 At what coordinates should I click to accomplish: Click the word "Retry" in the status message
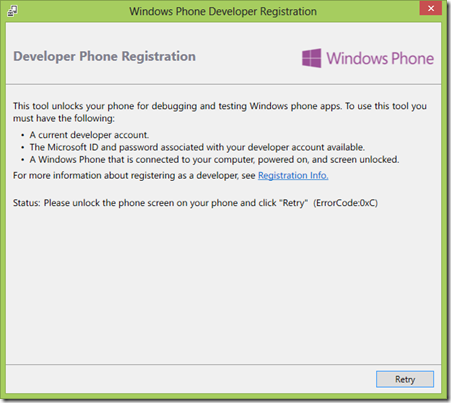click(x=293, y=203)
